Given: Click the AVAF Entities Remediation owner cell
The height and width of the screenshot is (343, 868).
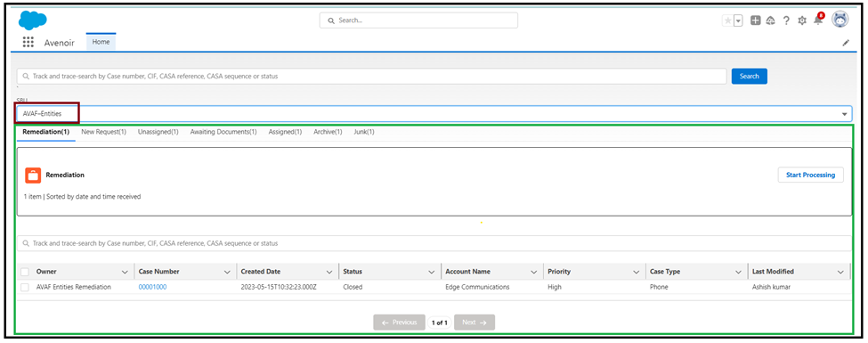Looking at the screenshot, I should [74, 287].
